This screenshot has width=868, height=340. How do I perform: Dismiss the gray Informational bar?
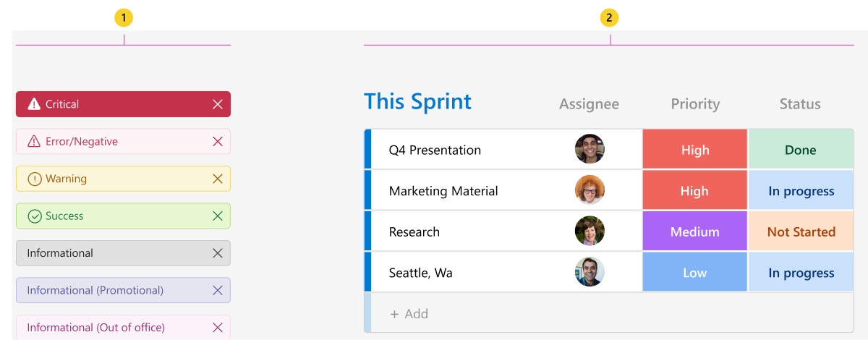218,253
